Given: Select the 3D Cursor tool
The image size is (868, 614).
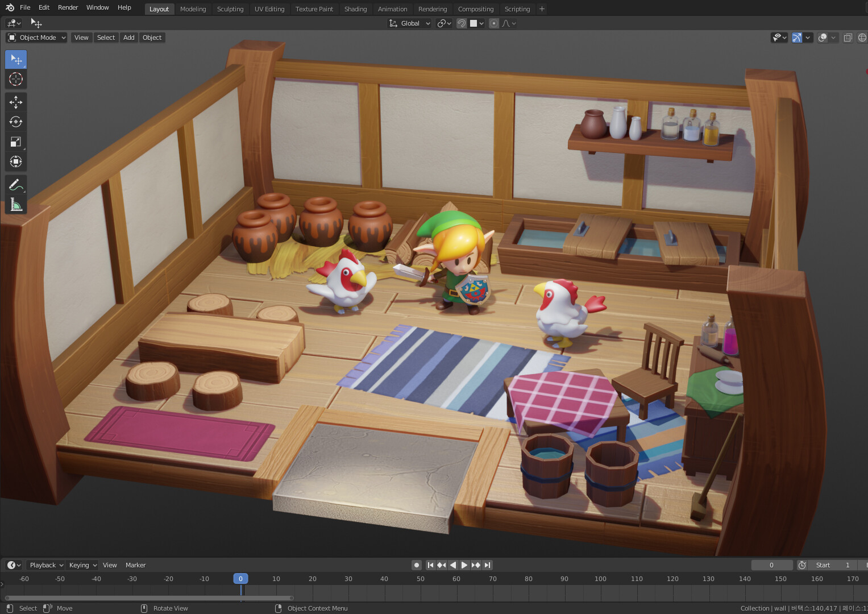Looking at the screenshot, I should tap(16, 79).
